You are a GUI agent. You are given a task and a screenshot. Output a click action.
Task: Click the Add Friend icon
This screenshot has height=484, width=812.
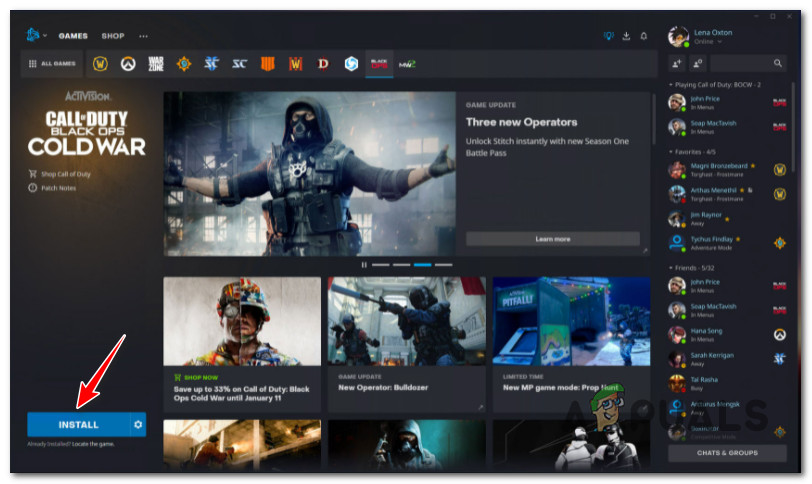[x=678, y=63]
